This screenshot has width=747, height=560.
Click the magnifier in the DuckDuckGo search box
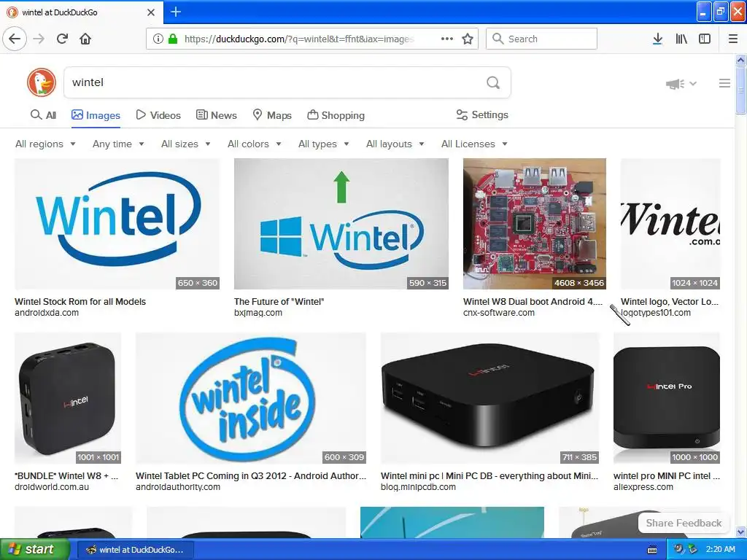coord(493,82)
